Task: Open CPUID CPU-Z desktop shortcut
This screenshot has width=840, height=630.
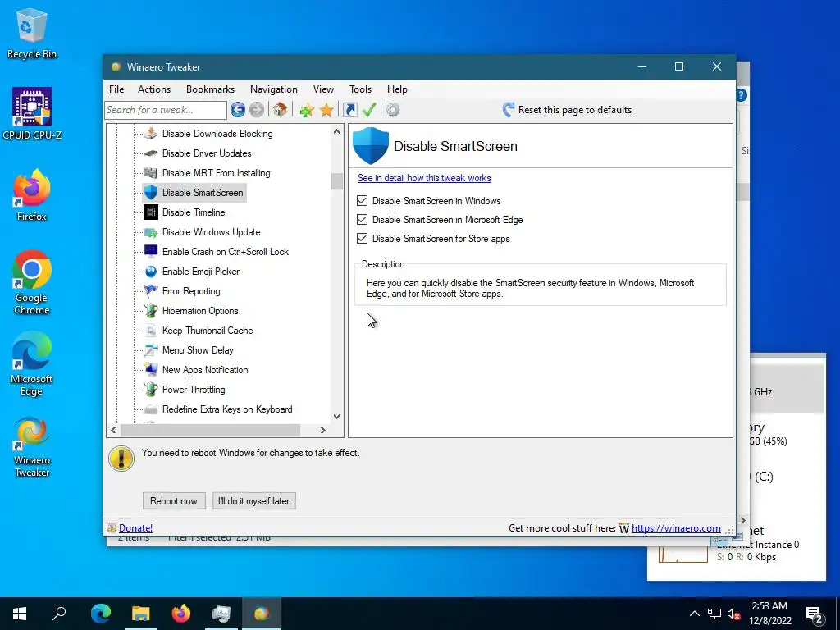Action: coord(32,113)
